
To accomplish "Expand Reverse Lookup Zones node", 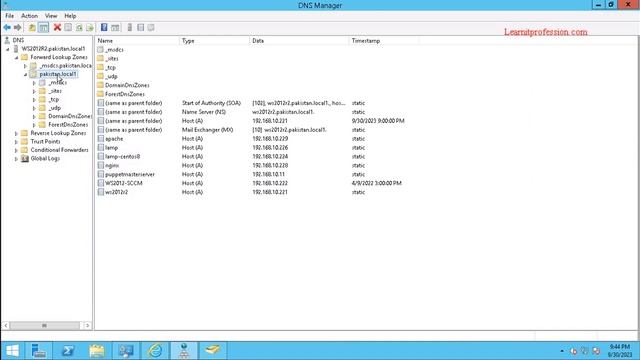I will tap(16, 133).
